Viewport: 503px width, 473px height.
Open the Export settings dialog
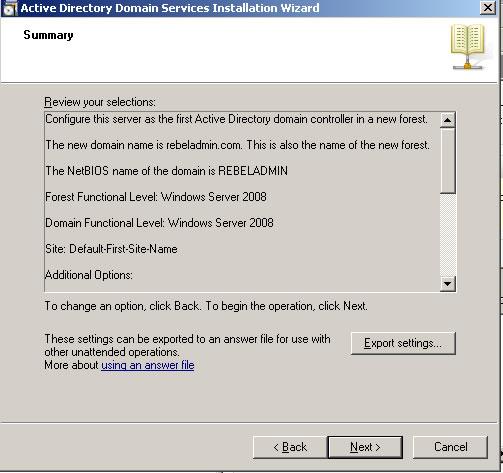pyautogui.click(x=403, y=343)
